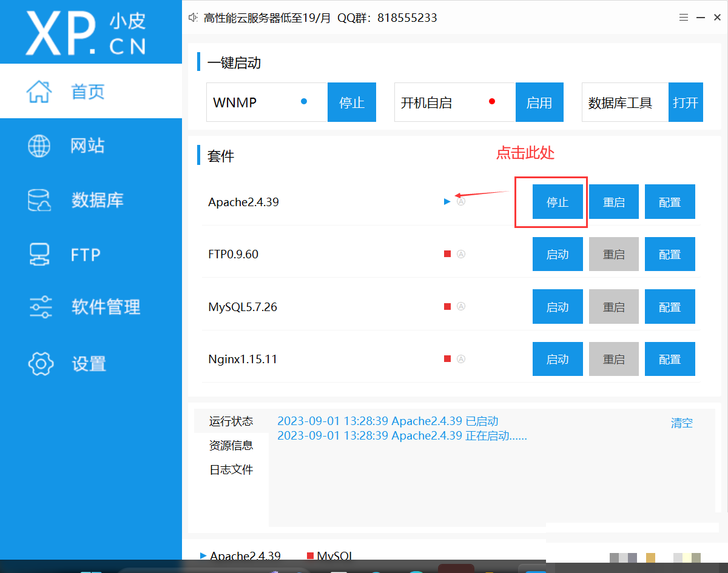Open the WNMP suite selector box
Image resolution: width=728 pixels, height=573 pixels.
[x=267, y=102]
